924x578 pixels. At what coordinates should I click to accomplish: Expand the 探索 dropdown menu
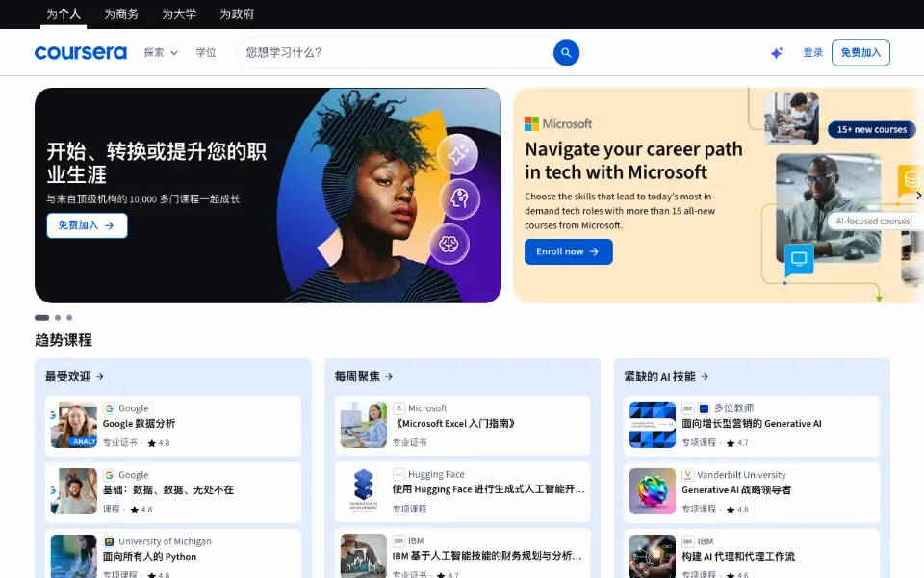[x=161, y=52]
